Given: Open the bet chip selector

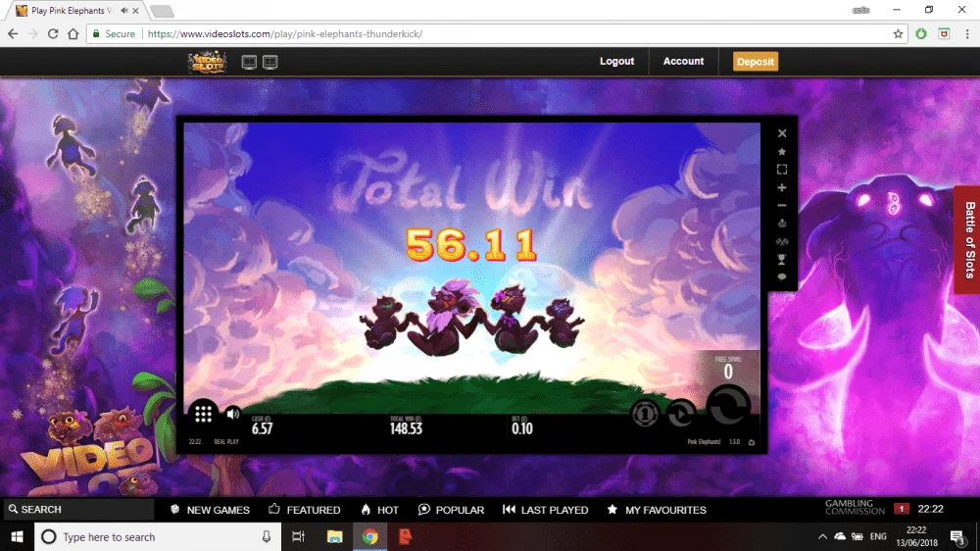Looking at the screenshot, I should tap(645, 414).
